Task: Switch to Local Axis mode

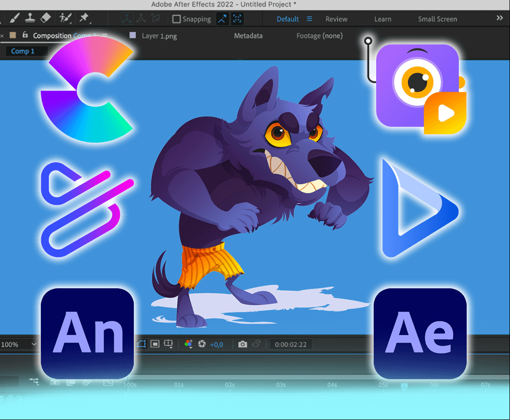Action: 126,19
